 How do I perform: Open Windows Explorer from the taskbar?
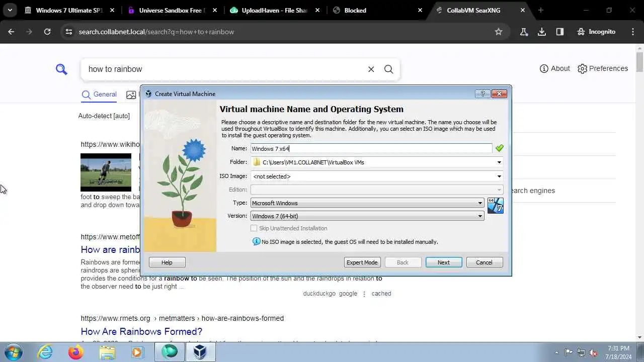click(107, 352)
